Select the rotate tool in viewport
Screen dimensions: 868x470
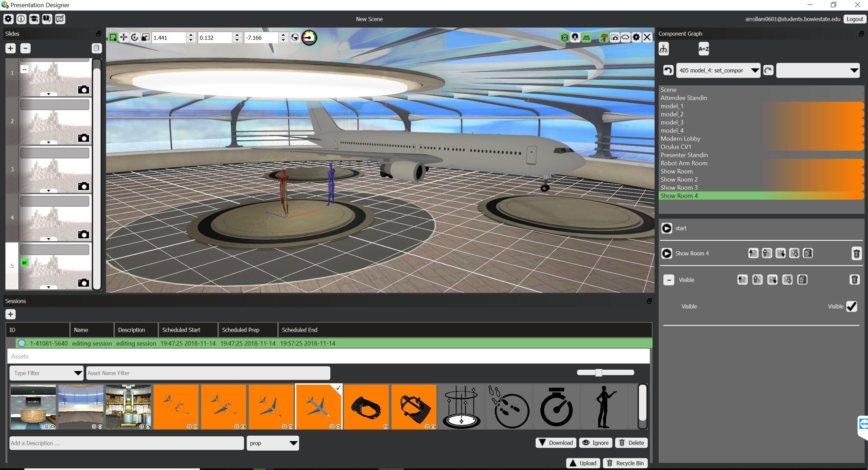click(135, 37)
